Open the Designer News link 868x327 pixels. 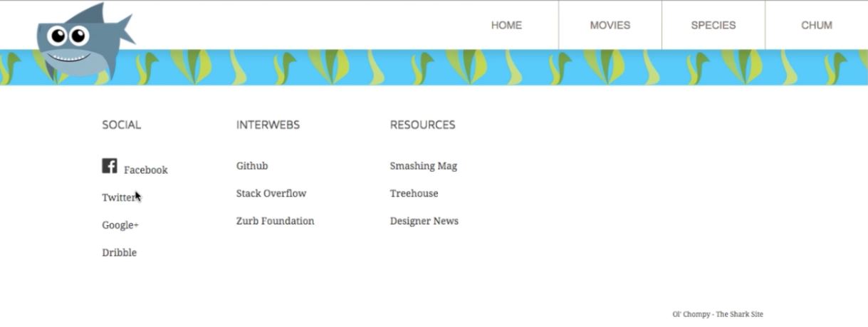tap(424, 221)
